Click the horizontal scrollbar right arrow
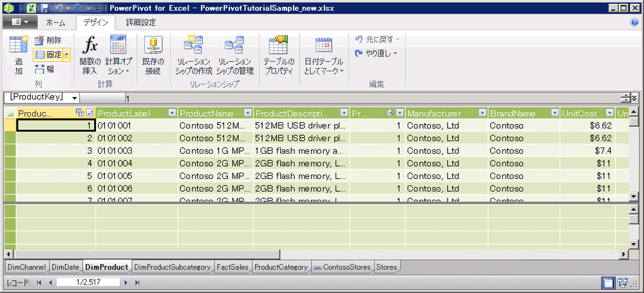Screen dimensions: 644x293 (x=624, y=255)
